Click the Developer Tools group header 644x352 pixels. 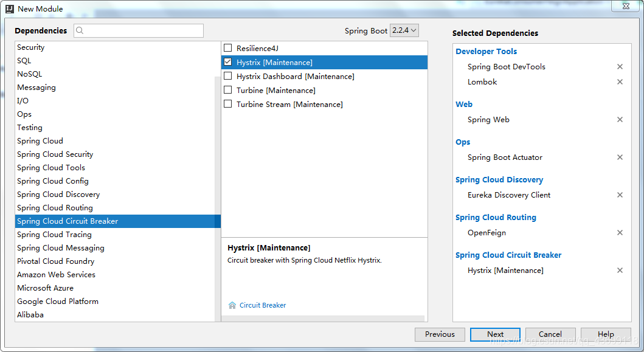486,51
